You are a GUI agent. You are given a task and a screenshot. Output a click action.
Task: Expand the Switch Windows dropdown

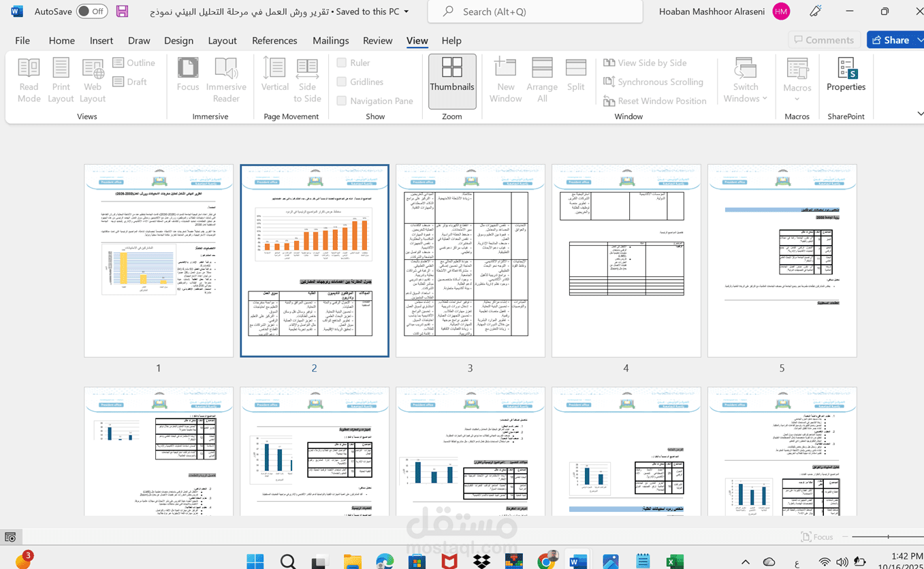(746, 80)
